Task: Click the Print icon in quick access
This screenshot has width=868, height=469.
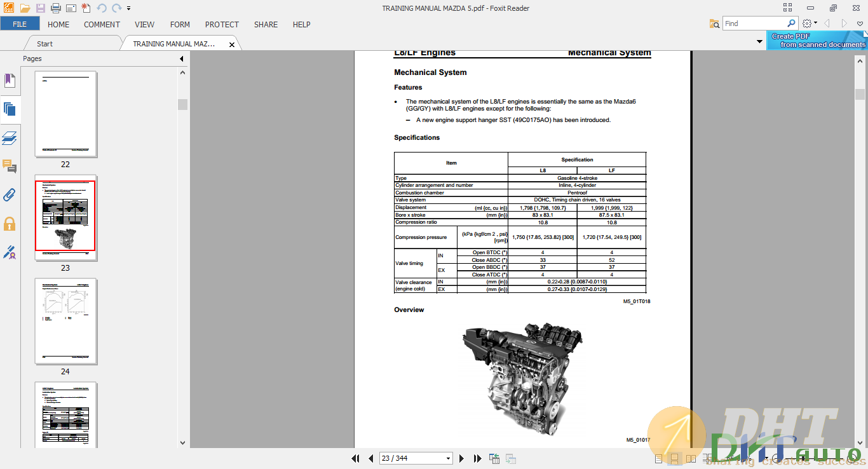Action: [55, 8]
